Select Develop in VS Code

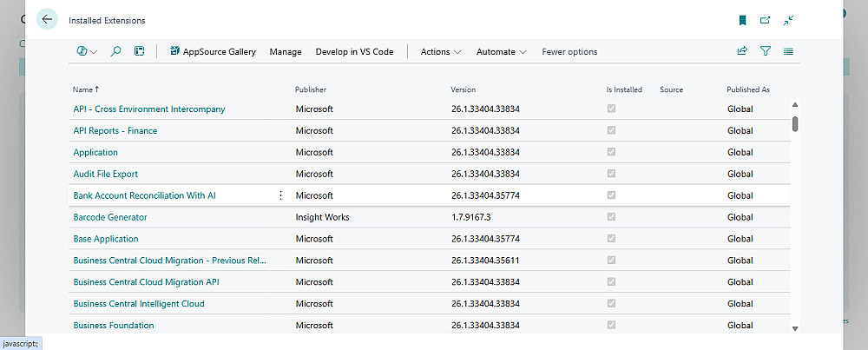click(x=354, y=52)
